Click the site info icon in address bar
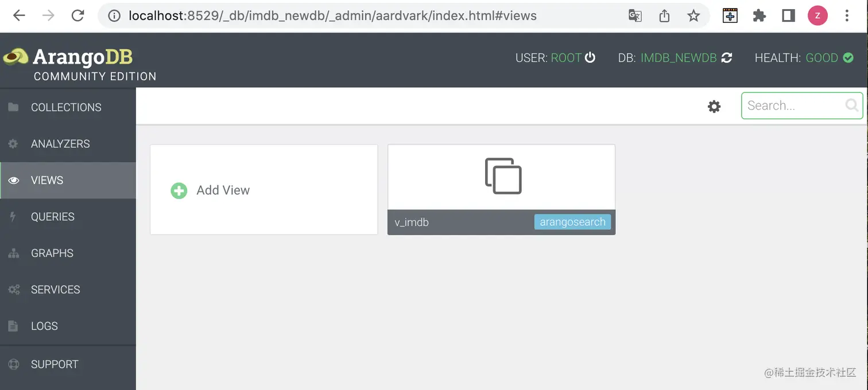This screenshot has height=390, width=868. click(x=114, y=16)
